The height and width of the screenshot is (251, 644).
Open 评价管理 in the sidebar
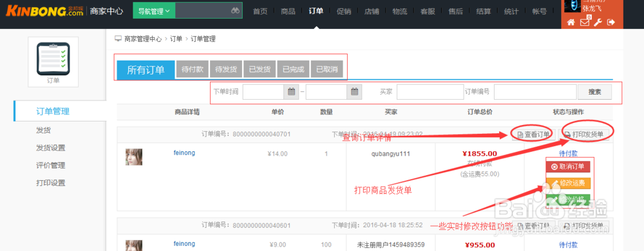coord(50,165)
